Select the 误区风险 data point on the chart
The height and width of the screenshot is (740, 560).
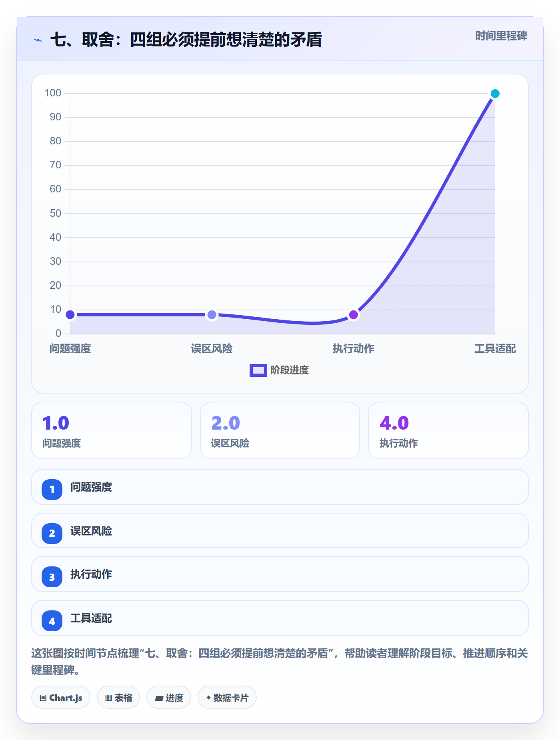(x=212, y=315)
